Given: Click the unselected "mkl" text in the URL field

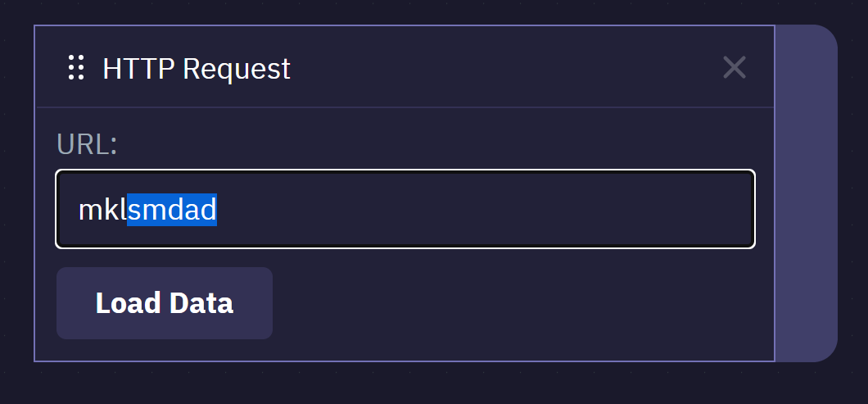Looking at the screenshot, I should point(102,210).
